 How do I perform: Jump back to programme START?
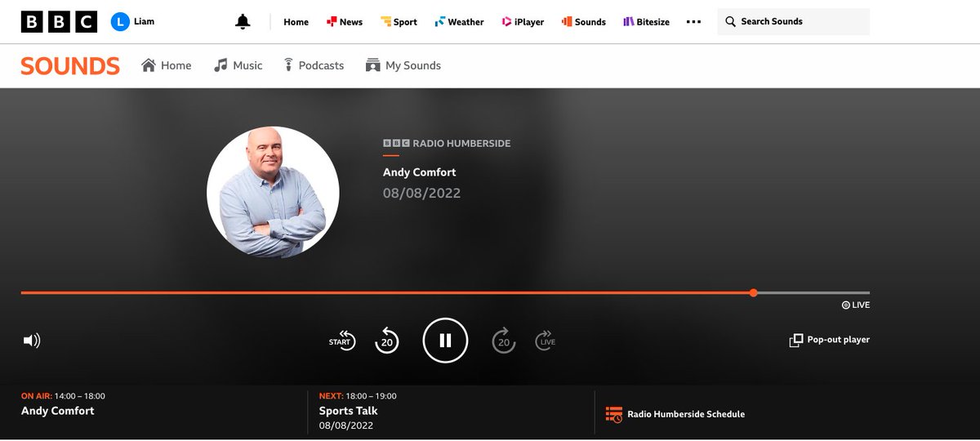tap(342, 341)
